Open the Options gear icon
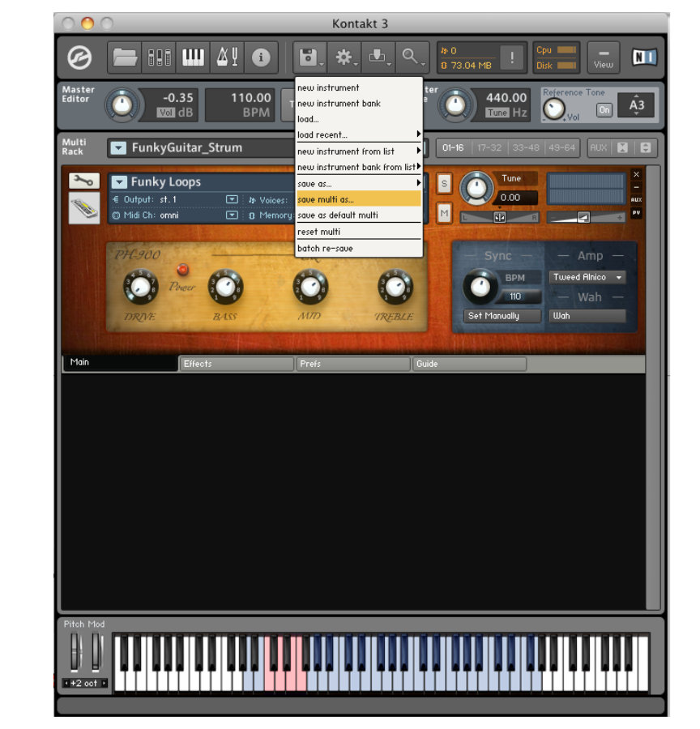Screen dimensions: 700x729 coord(344,58)
